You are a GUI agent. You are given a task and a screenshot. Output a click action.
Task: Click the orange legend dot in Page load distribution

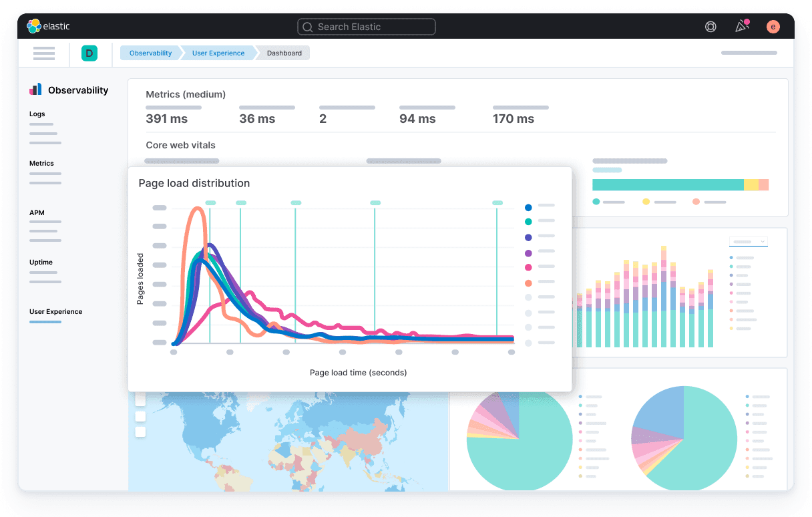click(528, 283)
